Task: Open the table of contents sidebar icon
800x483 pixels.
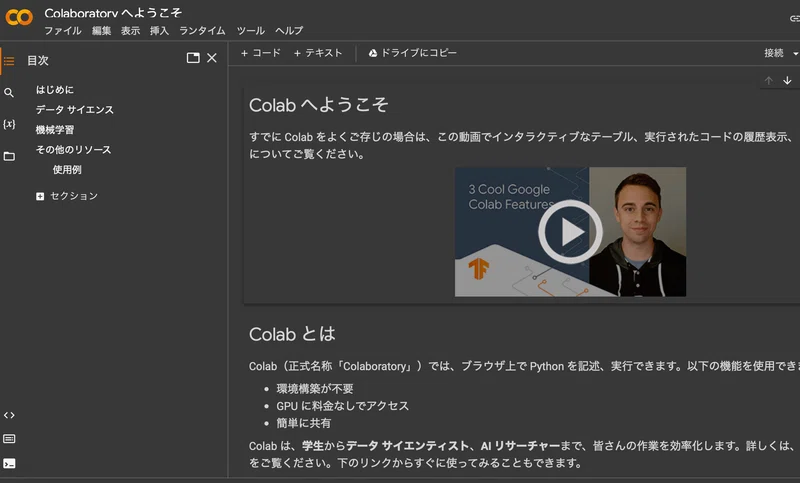Action: 9,61
